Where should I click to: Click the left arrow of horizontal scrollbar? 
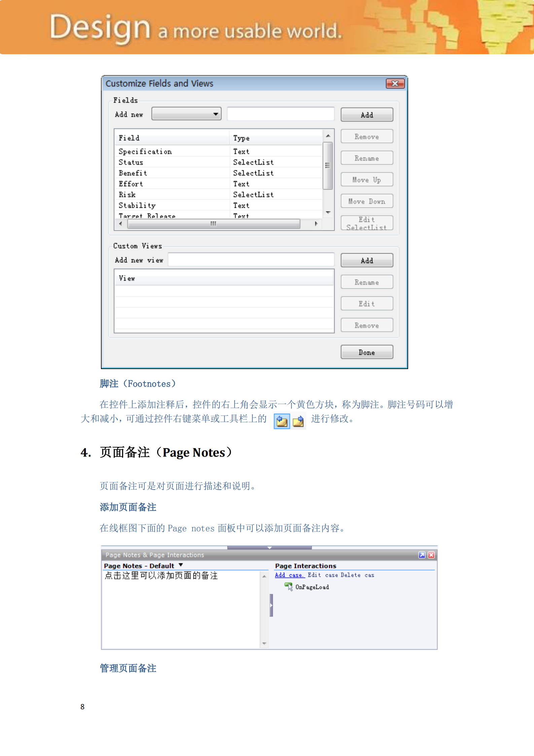[x=120, y=224]
